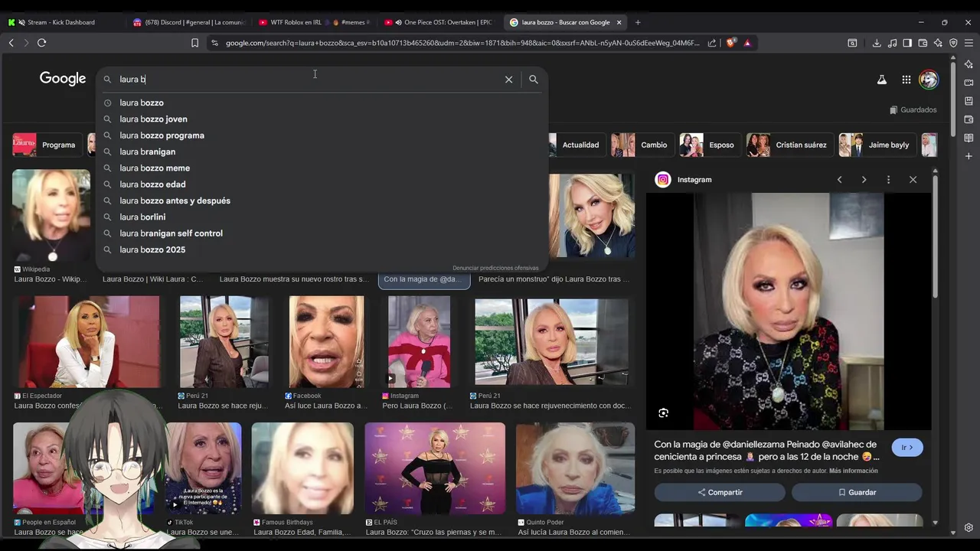The width and height of the screenshot is (980, 551).
Task: Open Brave Talk camera icon in the sidebar
Action: pos(969,83)
